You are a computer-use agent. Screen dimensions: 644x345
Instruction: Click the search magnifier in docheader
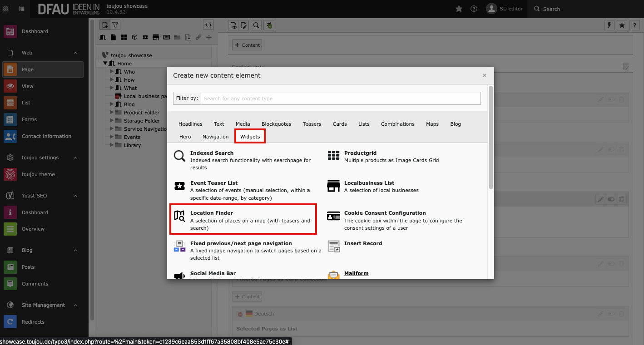[256, 25]
